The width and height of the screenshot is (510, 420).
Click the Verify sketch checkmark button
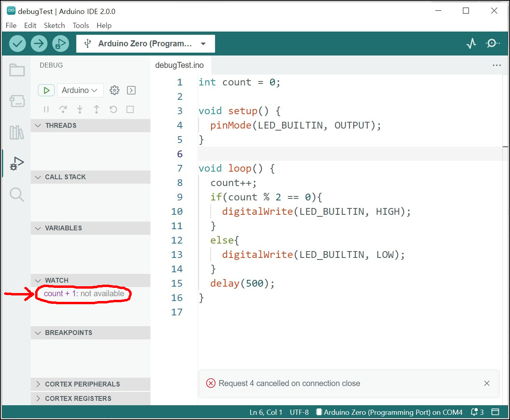[18, 44]
